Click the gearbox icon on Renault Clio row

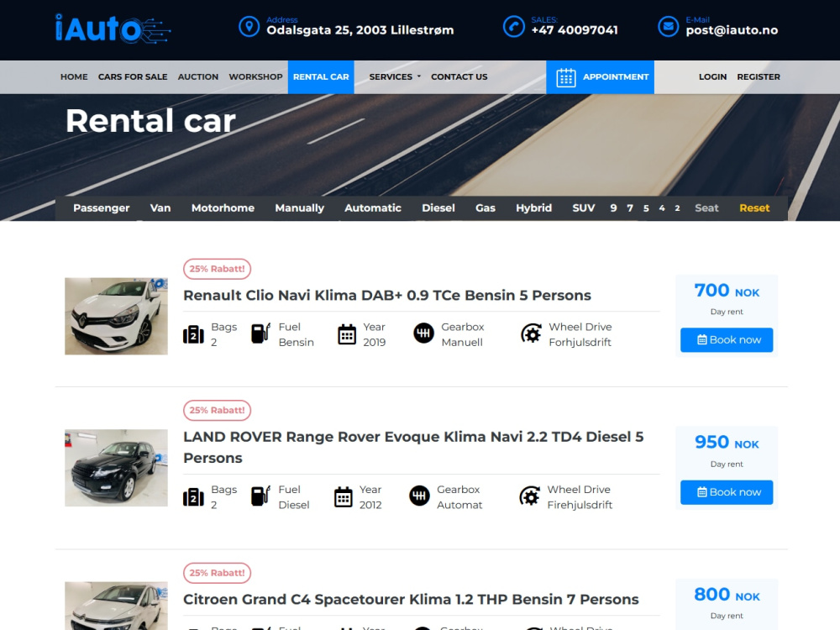point(423,333)
